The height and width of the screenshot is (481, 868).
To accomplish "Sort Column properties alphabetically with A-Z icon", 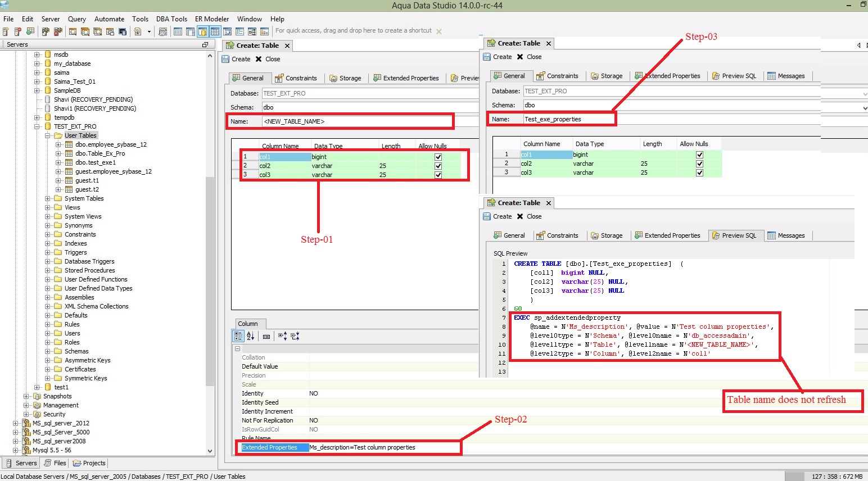I will tap(251, 336).
